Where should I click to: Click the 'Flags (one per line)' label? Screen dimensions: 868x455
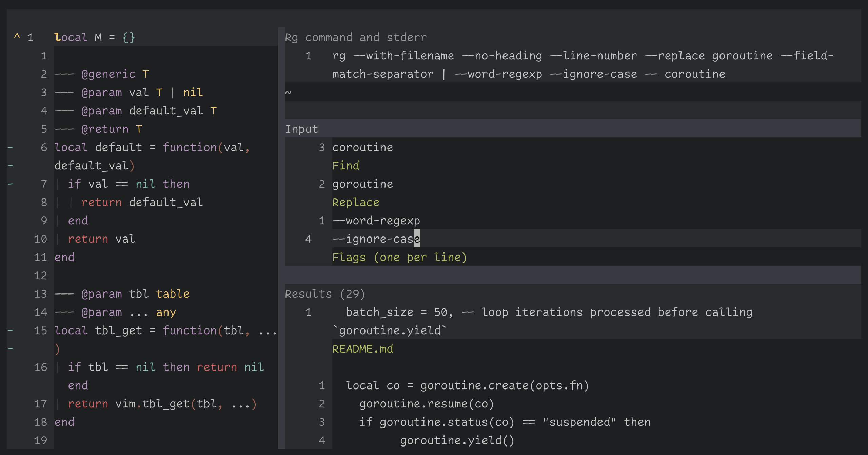point(400,257)
